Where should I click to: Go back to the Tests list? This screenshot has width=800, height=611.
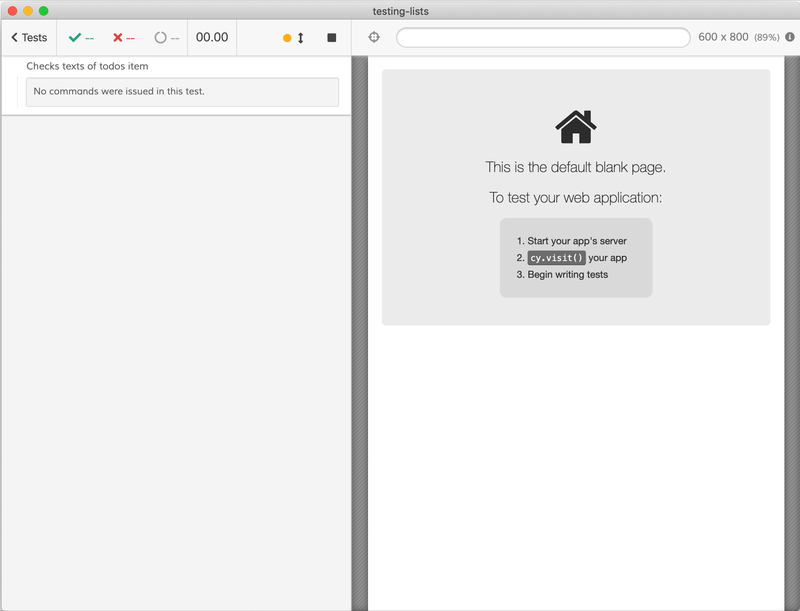tap(29, 38)
